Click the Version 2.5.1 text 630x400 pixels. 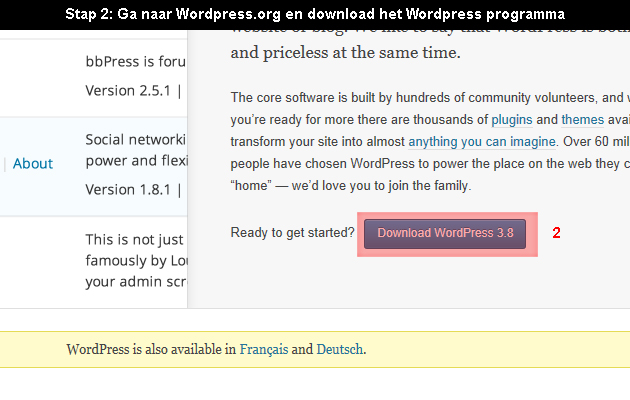(128, 91)
